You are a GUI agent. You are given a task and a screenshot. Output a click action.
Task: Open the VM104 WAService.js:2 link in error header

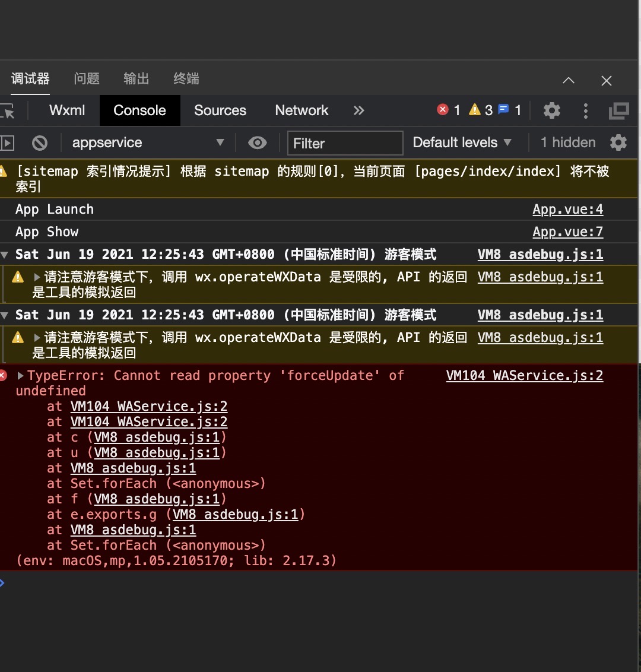click(x=524, y=376)
